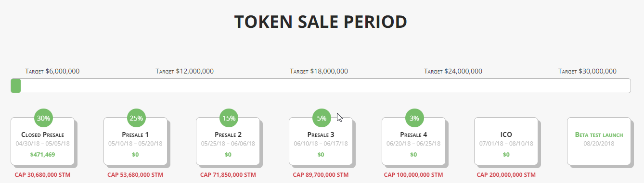
Task: Click the 15% bonus badge
Action: [229, 118]
